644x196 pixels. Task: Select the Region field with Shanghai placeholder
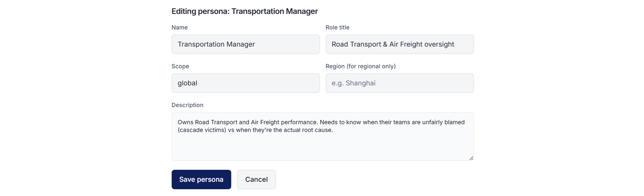399,83
